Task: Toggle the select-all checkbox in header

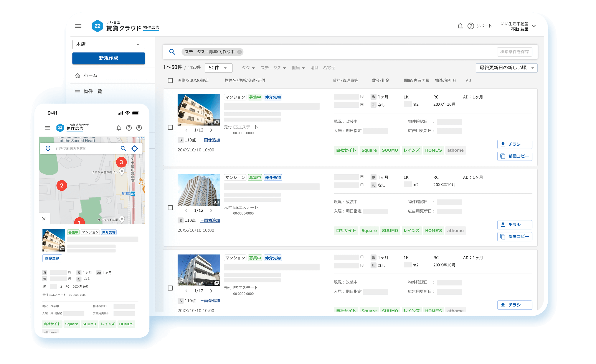Action: pos(170,80)
